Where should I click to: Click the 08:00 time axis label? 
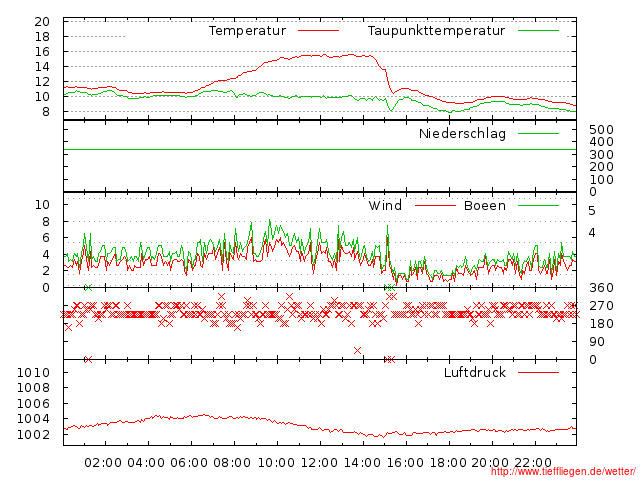click(x=232, y=463)
